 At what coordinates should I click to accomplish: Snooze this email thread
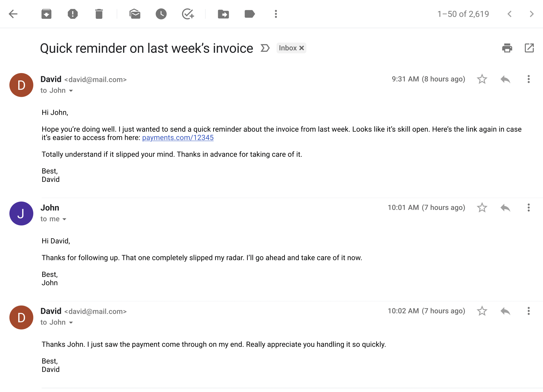tap(161, 14)
